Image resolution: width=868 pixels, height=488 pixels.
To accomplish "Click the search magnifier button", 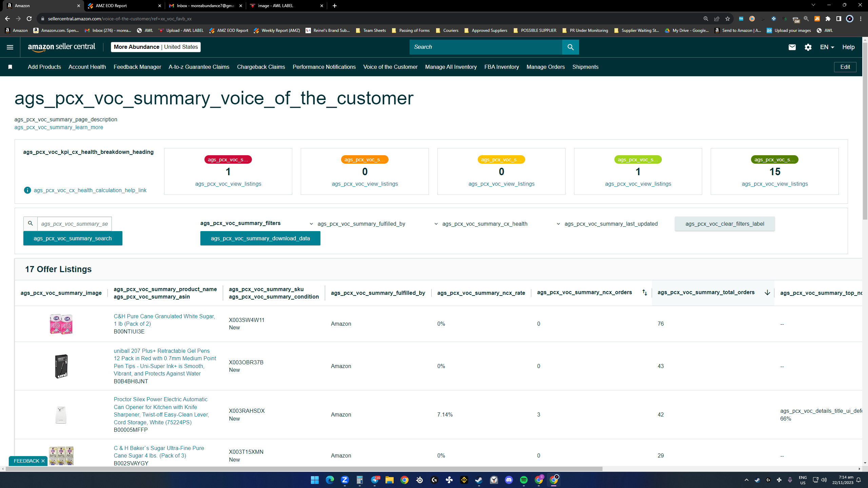I will (x=570, y=47).
